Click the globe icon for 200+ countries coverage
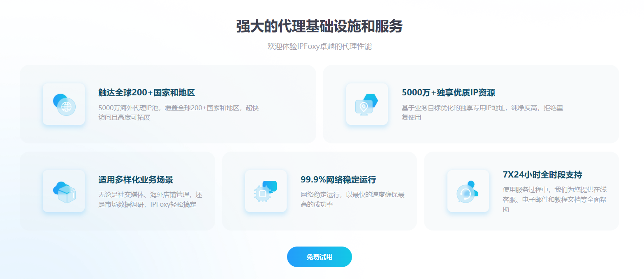Viewport: 644px width, 279px height. pyautogui.click(x=64, y=104)
